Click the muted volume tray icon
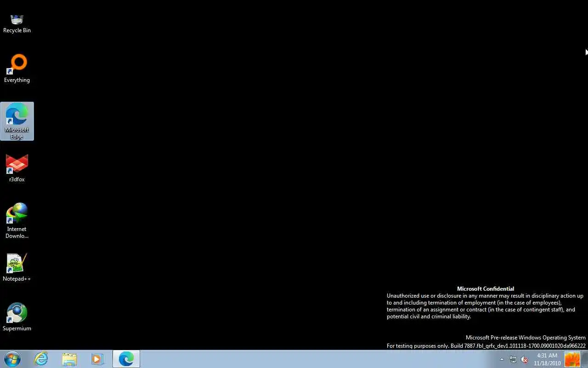Screen dimensions: 588x368 524,360
